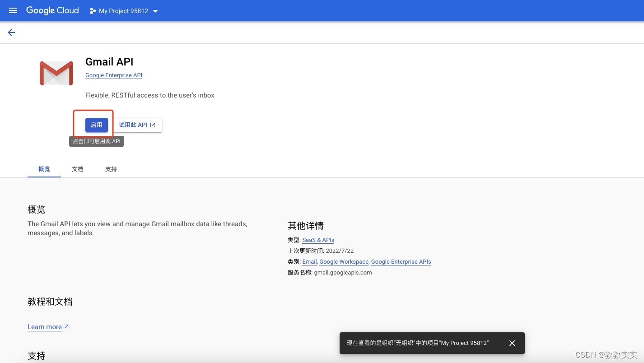Screen dimensions: 644x363
Task: Click external-link icon on 试用此 API
Action: pyautogui.click(x=153, y=125)
